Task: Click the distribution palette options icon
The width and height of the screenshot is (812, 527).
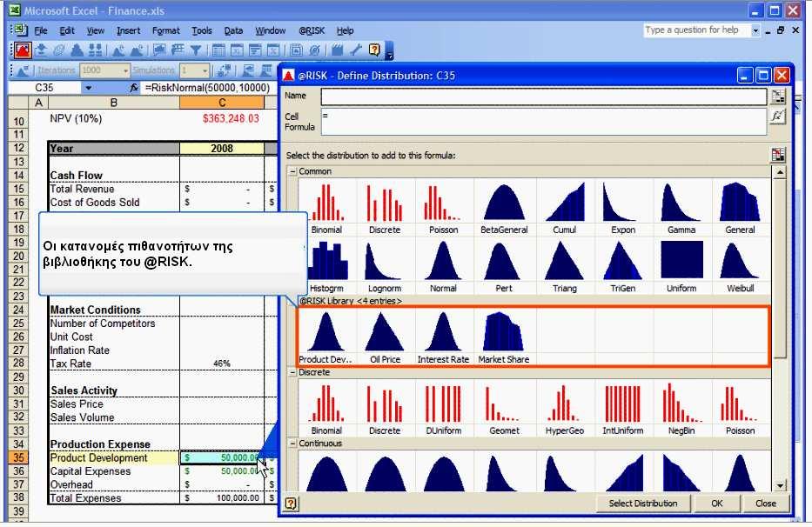Action: click(x=778, y=155)
